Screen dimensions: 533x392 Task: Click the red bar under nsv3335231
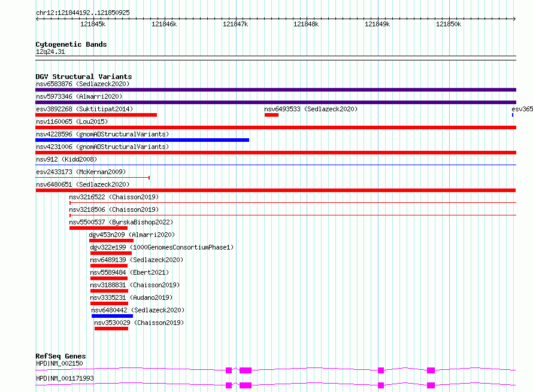[x=110, y=303]
